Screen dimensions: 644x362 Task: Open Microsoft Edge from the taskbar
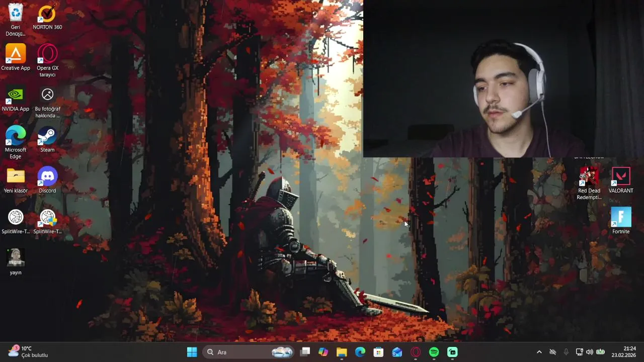coord(360,352)
